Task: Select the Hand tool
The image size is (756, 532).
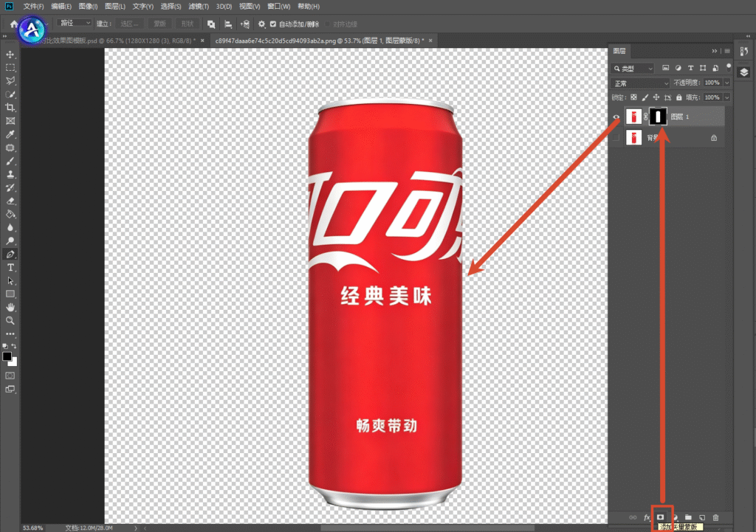Action: (10, 308)
